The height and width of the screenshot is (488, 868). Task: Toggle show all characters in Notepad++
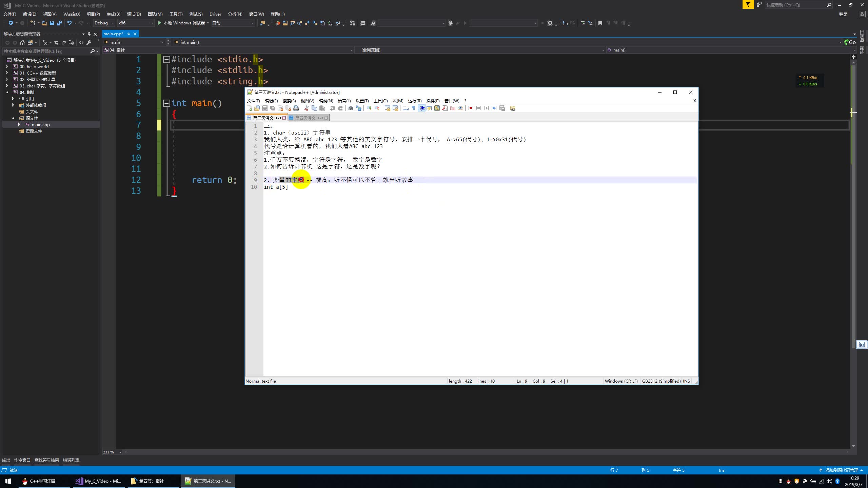413,108
